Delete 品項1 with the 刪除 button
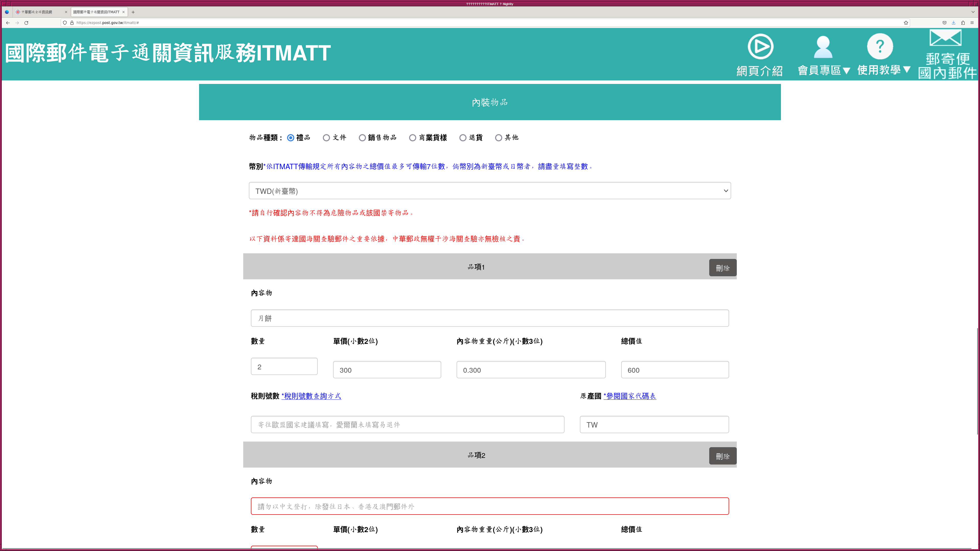The image size is (980, 551). 722,268
